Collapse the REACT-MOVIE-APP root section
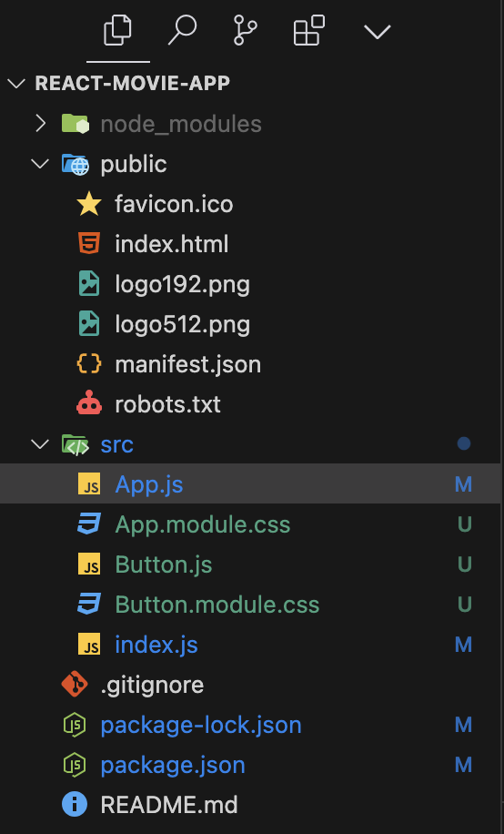504x834 pixels. click(x=16, y=84)
